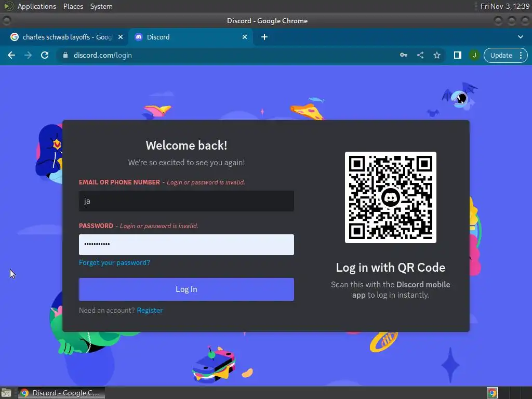Switch to the charles schwab layoffs tab

tap(67, 37)
